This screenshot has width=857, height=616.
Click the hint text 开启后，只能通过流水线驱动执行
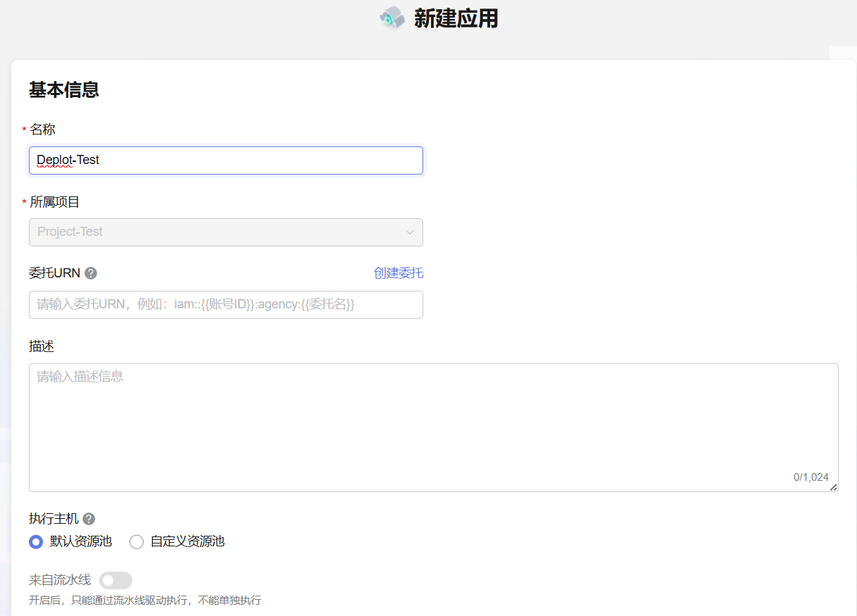coord(145,601)
